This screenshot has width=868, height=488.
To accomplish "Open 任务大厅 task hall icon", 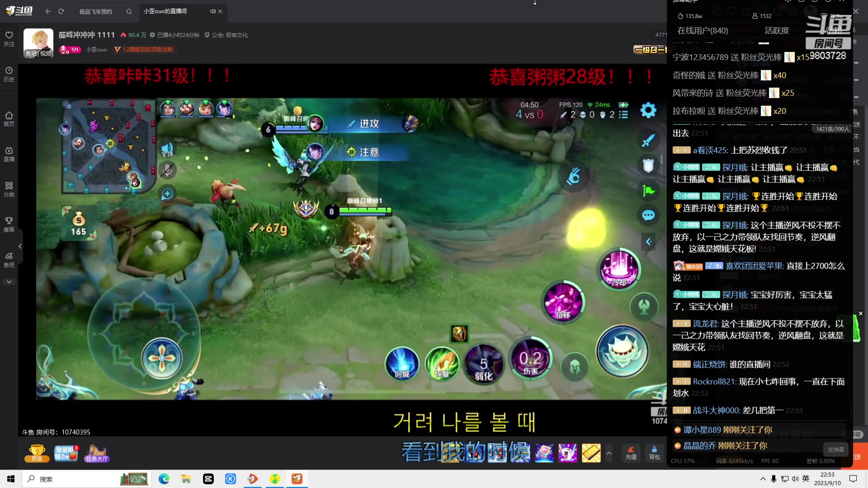I will click(96, 453).
